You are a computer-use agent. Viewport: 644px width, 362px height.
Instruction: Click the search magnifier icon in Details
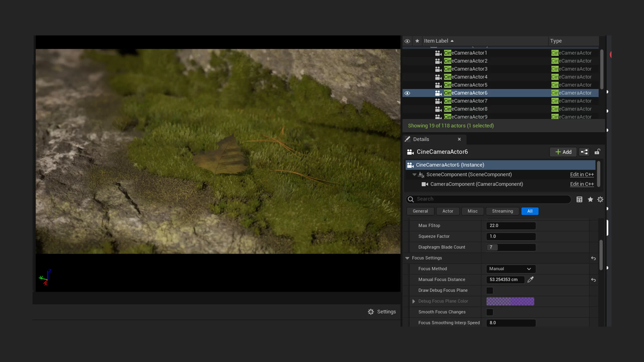click(x=411, y=199)
